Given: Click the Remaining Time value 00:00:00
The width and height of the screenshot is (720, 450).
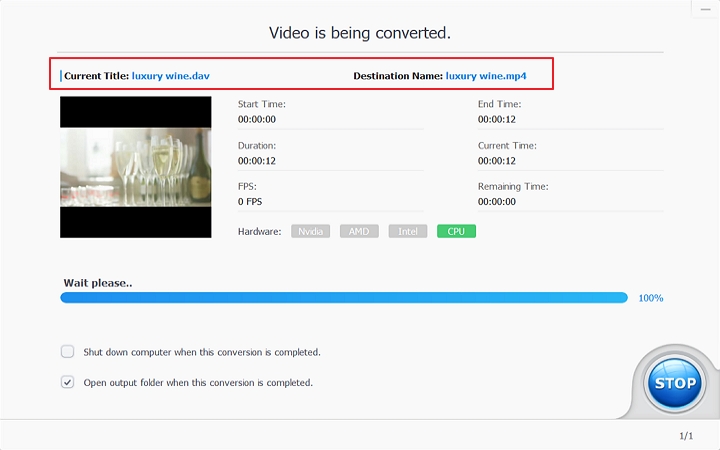Looking at the screenshot, I should (497, 202).
